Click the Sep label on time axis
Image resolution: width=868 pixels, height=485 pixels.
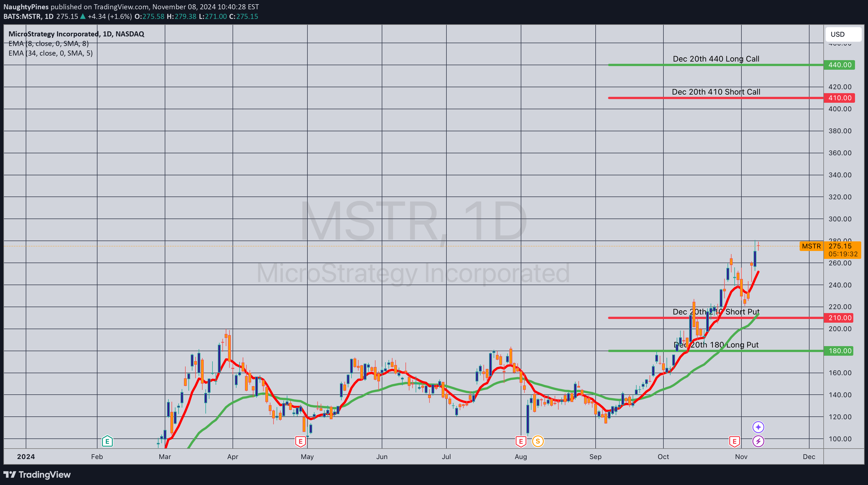tap(595, 457)
